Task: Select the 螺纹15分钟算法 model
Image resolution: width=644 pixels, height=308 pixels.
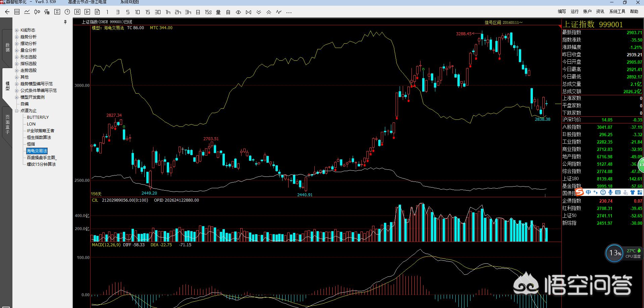Action: (x=41, y=164)
